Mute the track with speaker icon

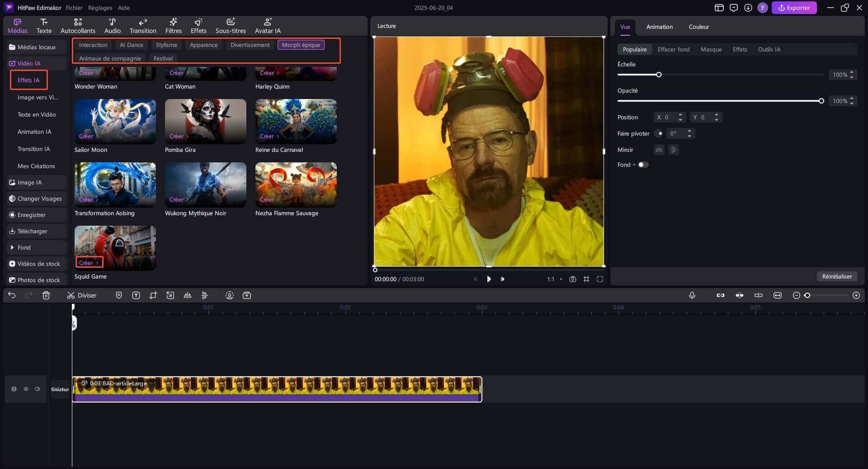point(38,389)
